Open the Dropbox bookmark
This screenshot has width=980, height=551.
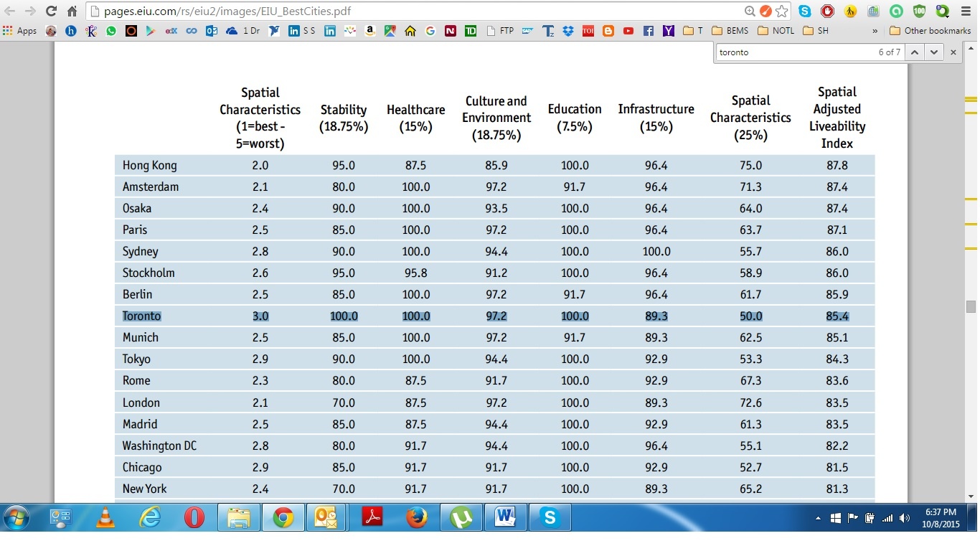[568, 31]
